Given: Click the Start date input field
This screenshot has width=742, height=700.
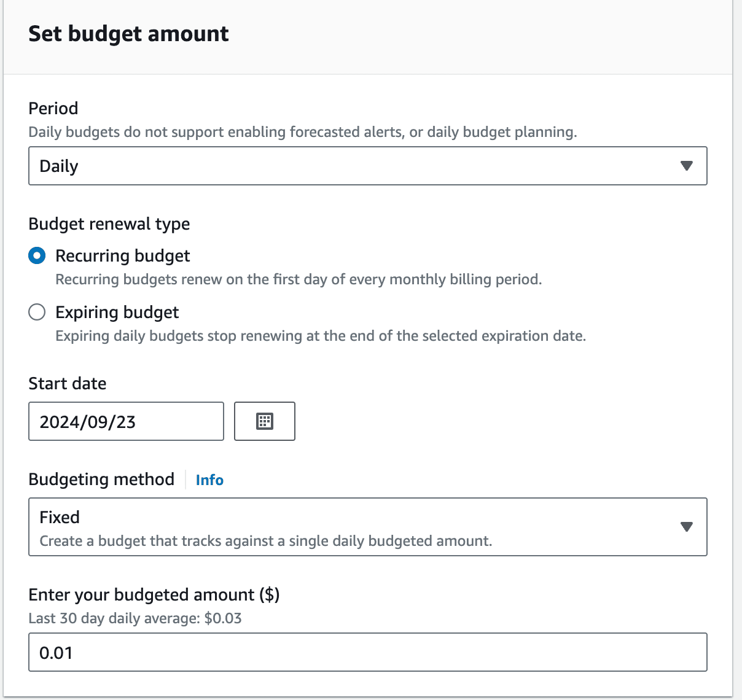Looking at the screenshot, I should 126,421.
